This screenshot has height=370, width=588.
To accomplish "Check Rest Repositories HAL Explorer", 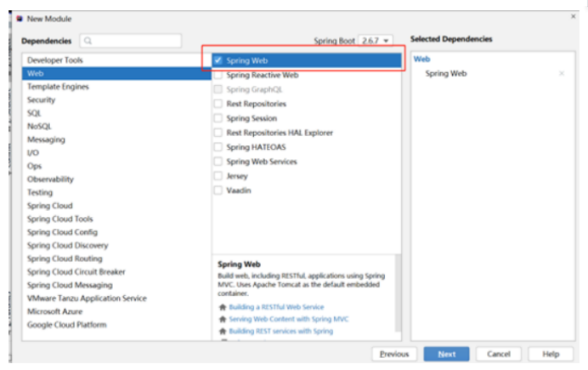I will pos(218,133).
